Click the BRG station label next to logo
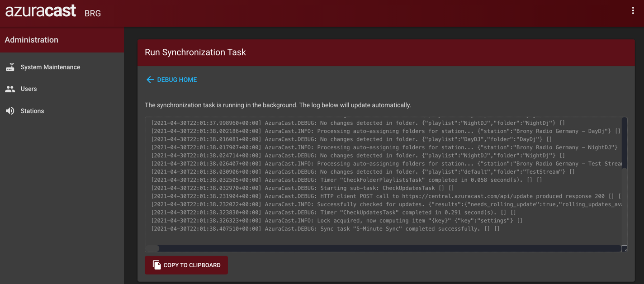The image size is (644, 284). 93,13
